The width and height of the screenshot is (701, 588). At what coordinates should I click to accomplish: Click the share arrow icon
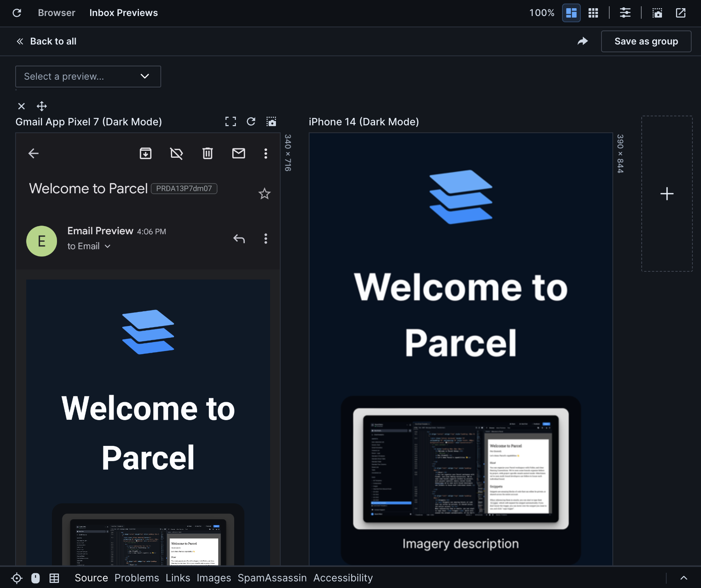point(582,41)
